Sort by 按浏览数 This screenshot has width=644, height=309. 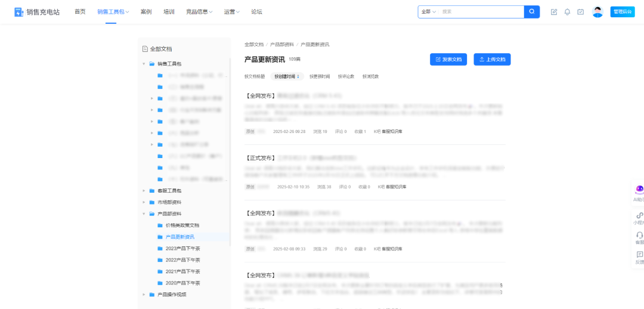pyautogui.click(x=370, y=76)
